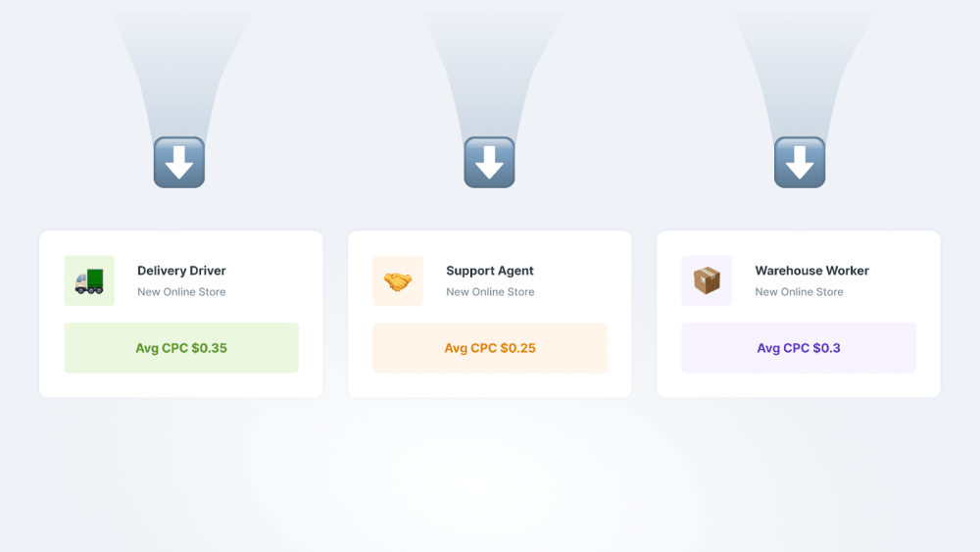The height and width of the screenshot is (552, 980).
Task: Select the Avg CPC $0.25 orange badge
Action: pos(490,348)
